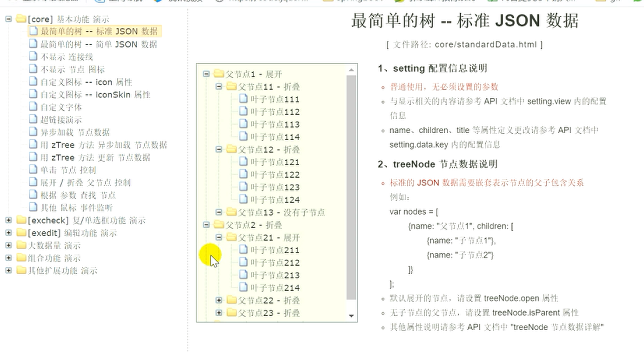The width and height of the screenshot is (644, 352).
Task: Click the folder icon of 父节点21 - 展开
Action: pyautogui.click(x=230, y=237)
